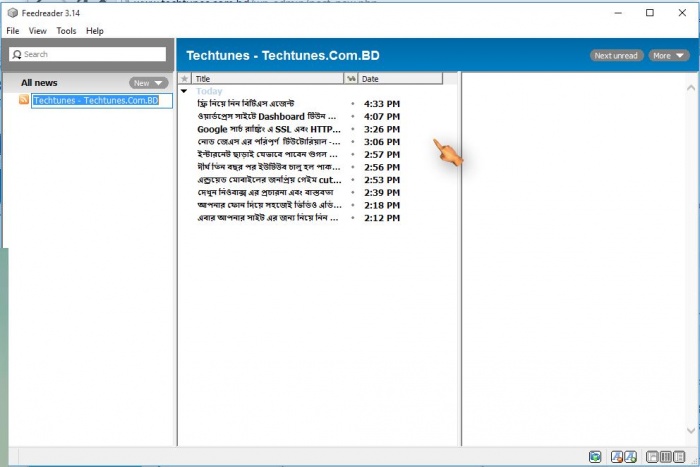
Task: Click the All news heading
Action: [x=39, y=83]
